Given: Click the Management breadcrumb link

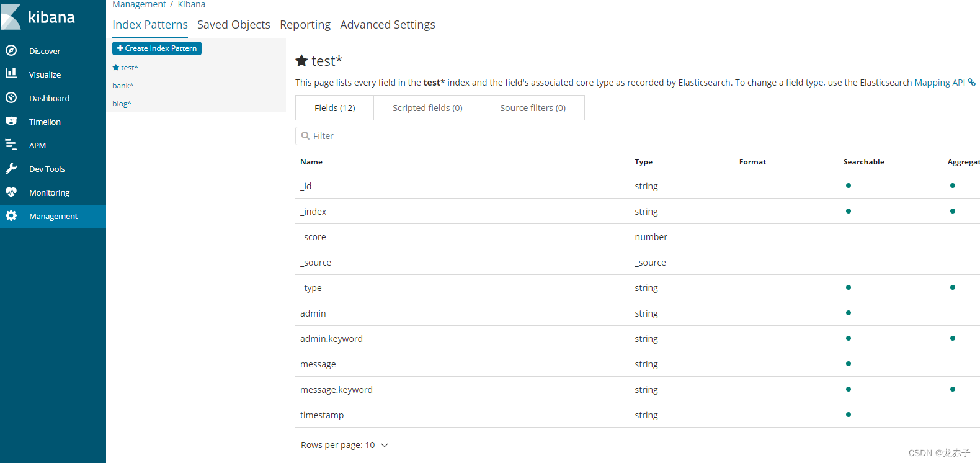Looking at the screenshot, I should (x=139, y=4).
